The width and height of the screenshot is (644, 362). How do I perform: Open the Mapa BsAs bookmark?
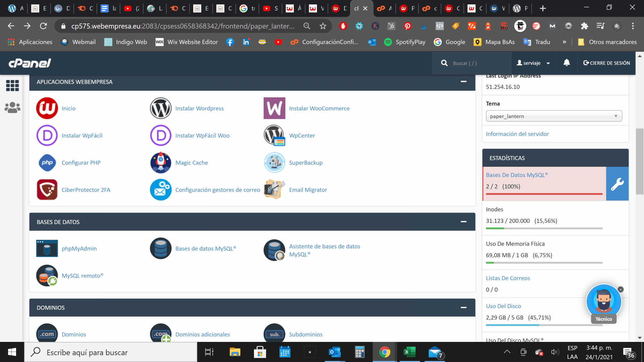(x=494, y=42)
